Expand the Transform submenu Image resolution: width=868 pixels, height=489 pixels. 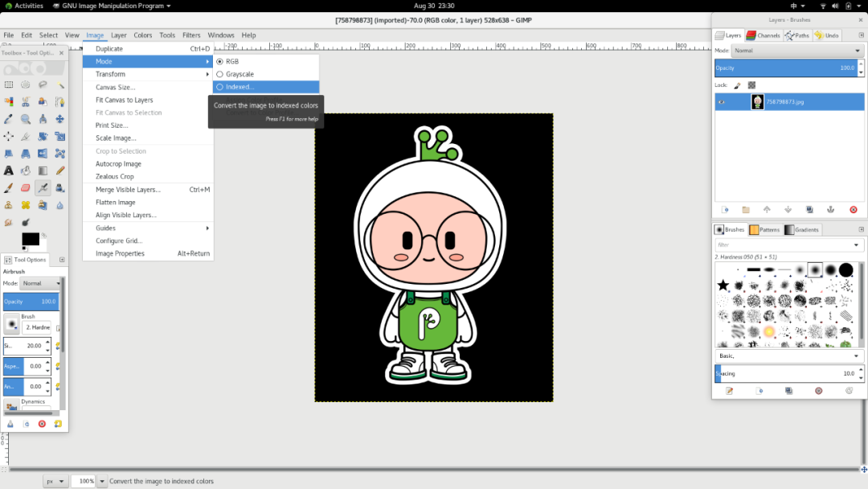point(148,74)
